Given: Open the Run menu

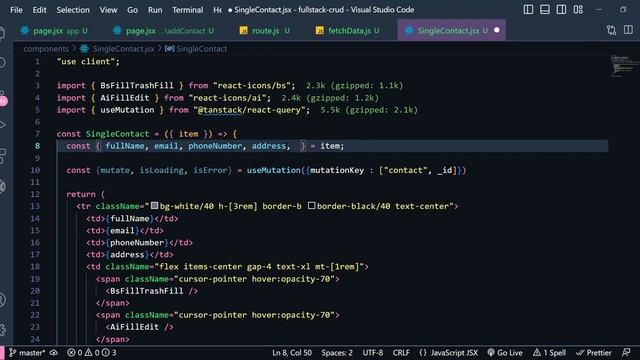Looking at the screenshot, I should (x=155, y=10).
